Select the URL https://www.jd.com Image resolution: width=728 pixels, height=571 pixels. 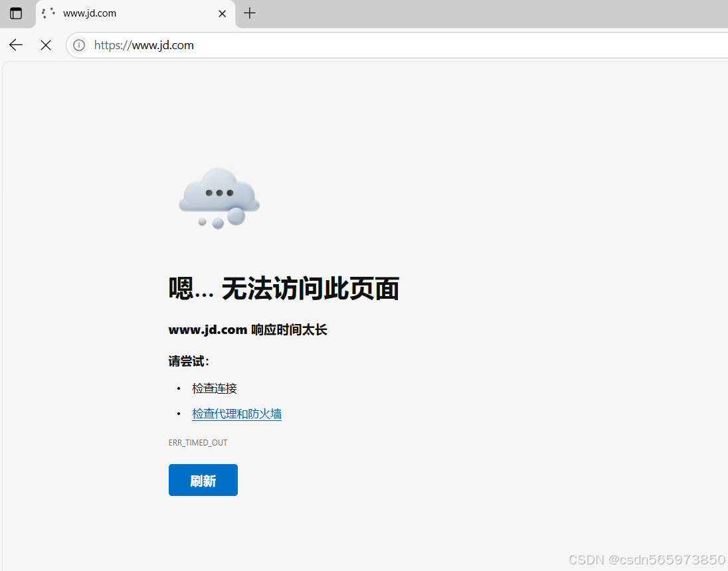pyautogui.click(x=143, y=45)
